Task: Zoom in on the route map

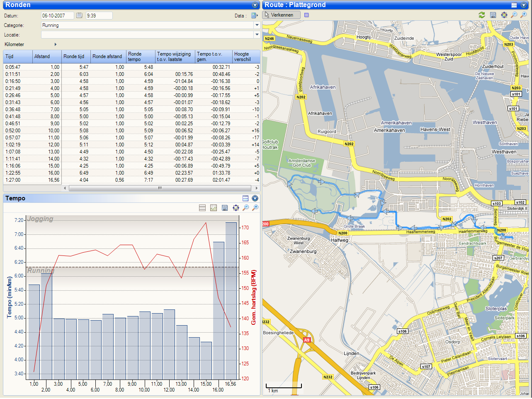Action: [x=524, y=15]
